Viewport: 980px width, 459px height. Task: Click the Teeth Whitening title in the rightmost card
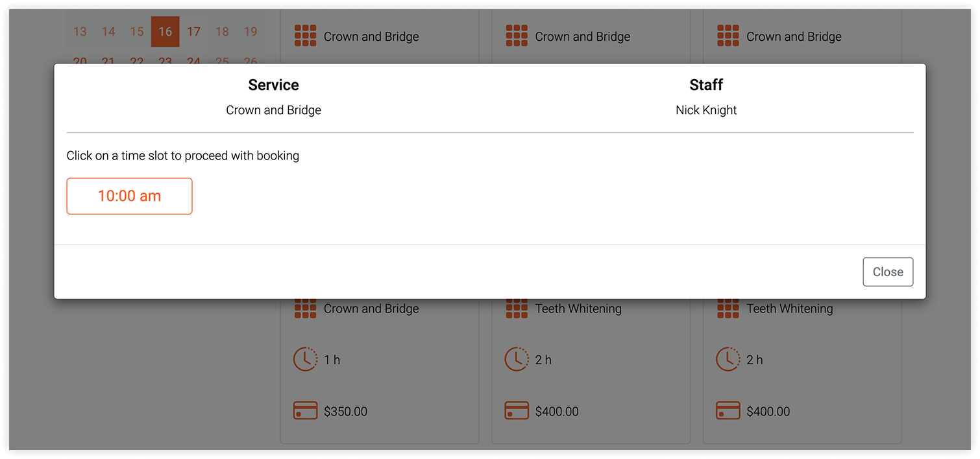coord(790,309)
